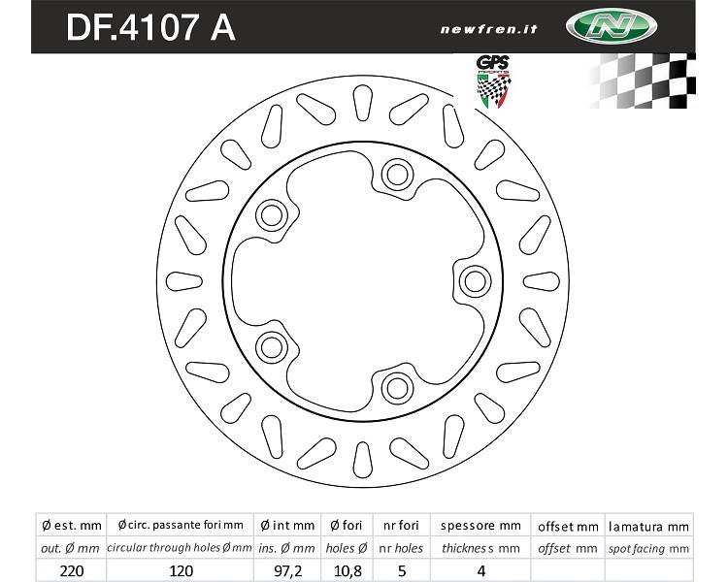Click the right mounting bolt hole
Screen dimensions: 728x582
coord(475,281)
